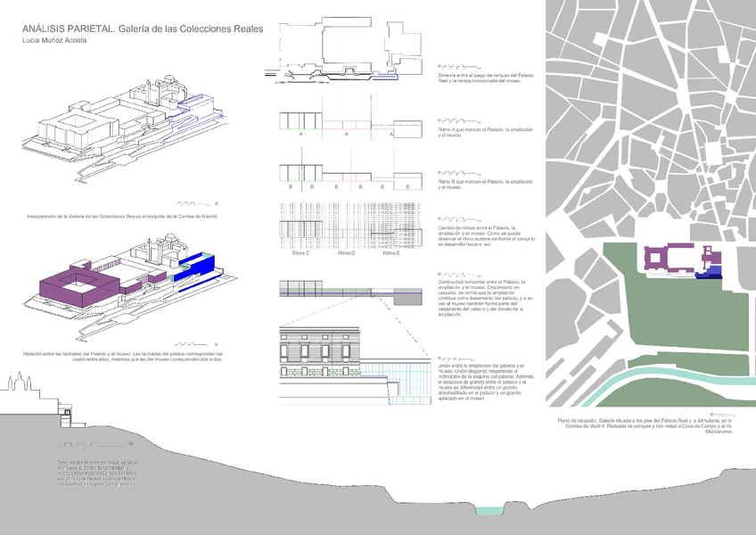Click the title 'ANÁLISIS PARIETAL. Galería de las Colecciones Reales'
The image size is (756, 535).
(x=143, y=29)
